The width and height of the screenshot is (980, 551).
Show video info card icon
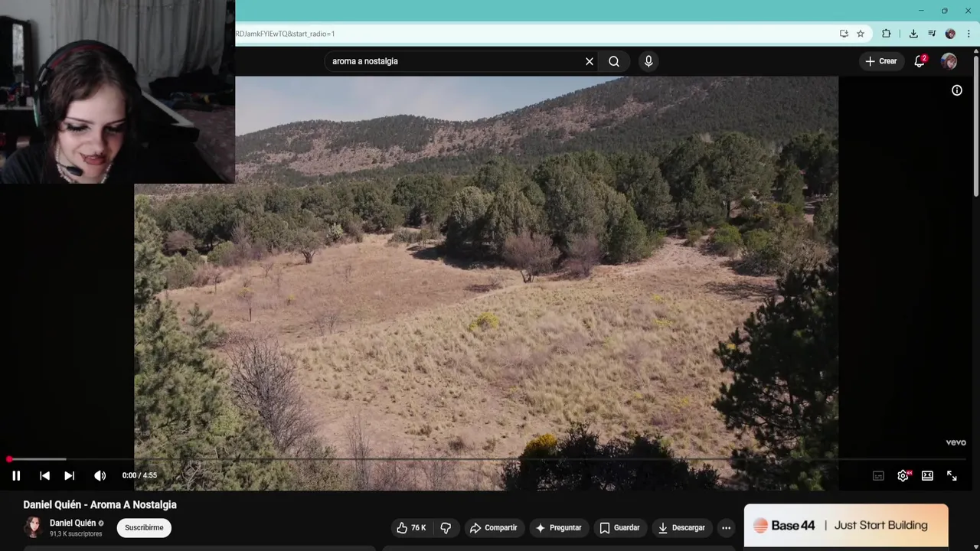(957, 90)
